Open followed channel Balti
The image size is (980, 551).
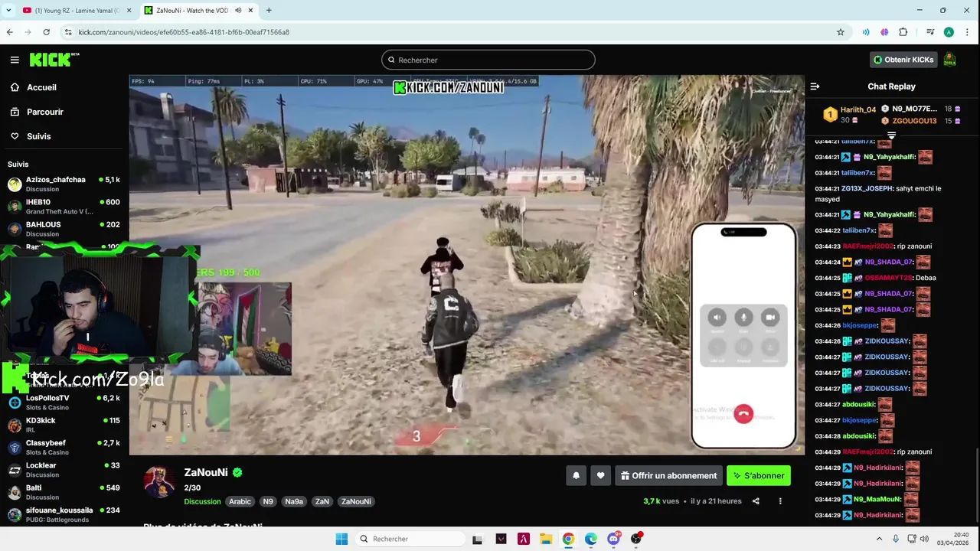tap(64, 491)
